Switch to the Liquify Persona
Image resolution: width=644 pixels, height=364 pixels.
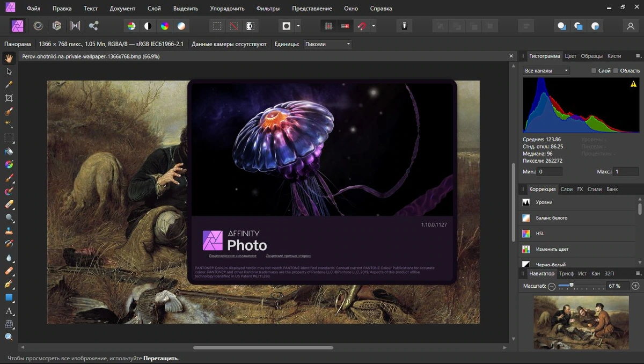click(38, 25)
